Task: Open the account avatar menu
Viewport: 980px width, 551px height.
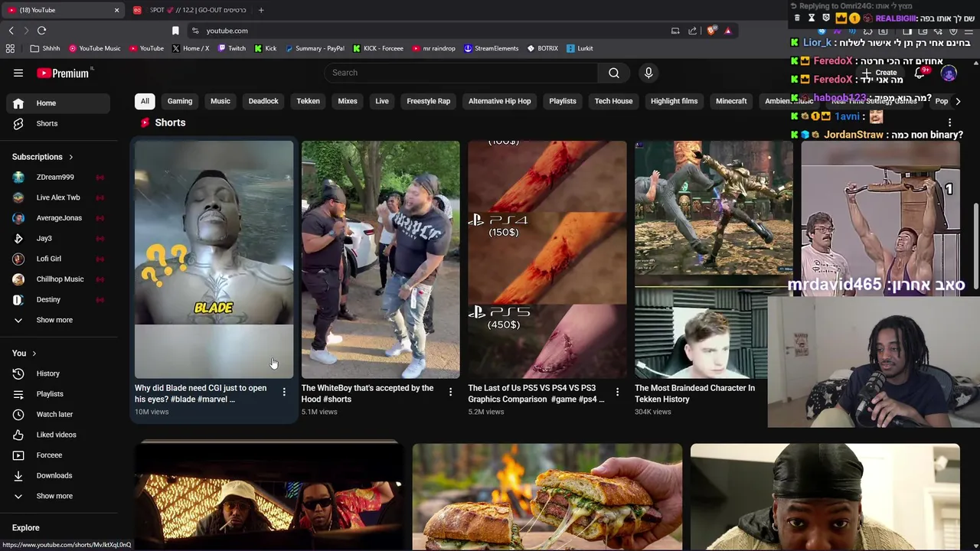Action: (949, 73)
